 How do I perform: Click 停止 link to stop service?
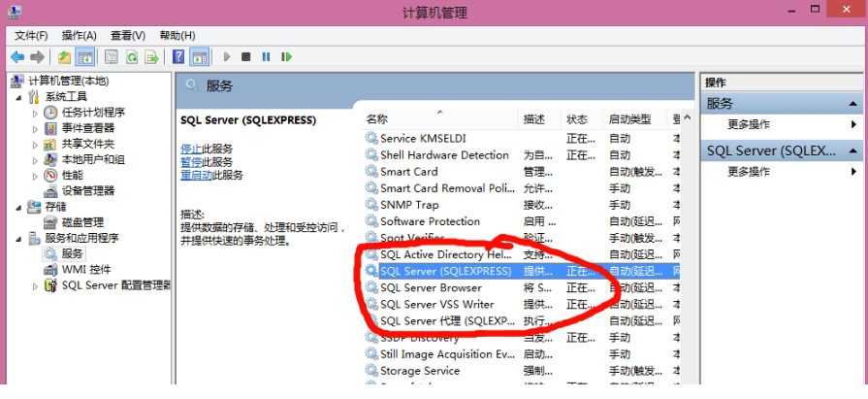click(x=191, y=150)
